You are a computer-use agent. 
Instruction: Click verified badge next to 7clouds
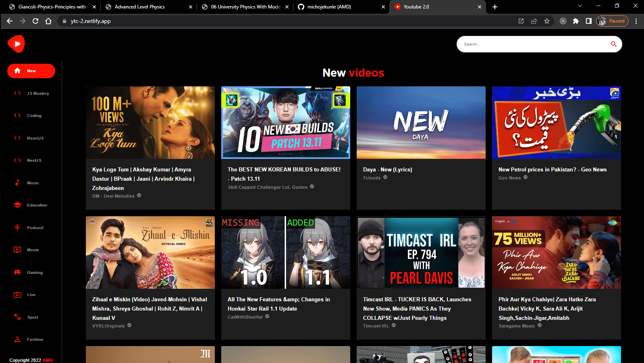(x=385, y=177)
